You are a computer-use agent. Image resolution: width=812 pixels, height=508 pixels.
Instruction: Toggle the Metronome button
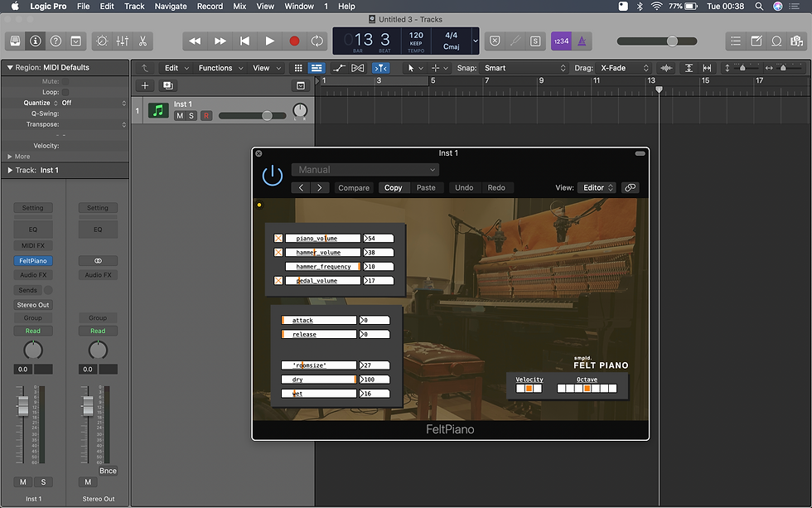(582, 41)
